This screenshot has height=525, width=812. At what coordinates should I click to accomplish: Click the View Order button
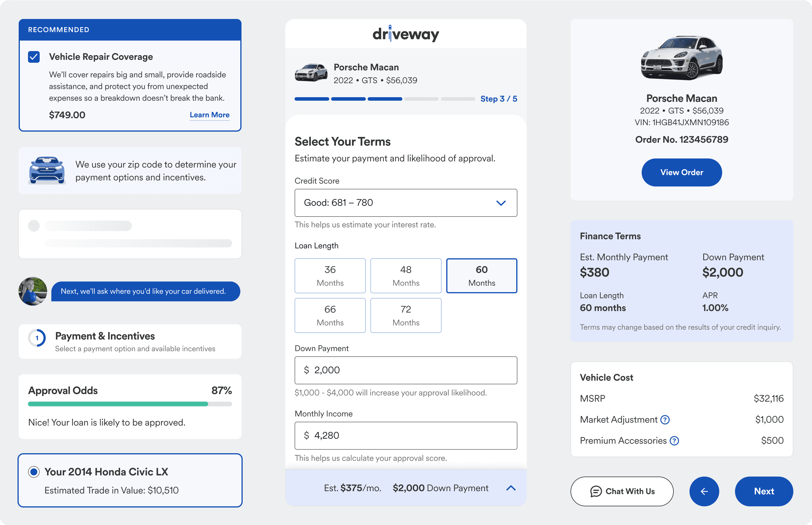[x=682, y=172]
